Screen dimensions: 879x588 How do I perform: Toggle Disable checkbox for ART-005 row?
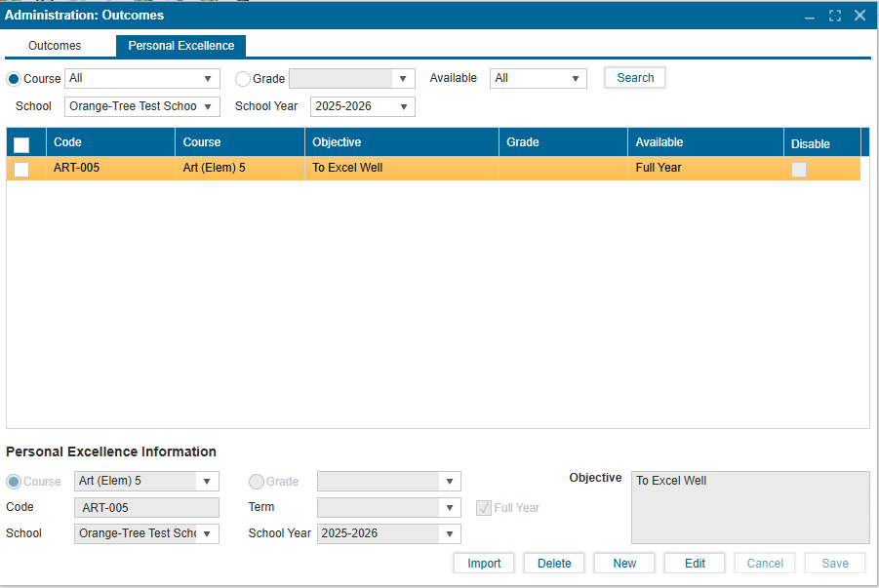pyautogui.click(x=799, y=169)
